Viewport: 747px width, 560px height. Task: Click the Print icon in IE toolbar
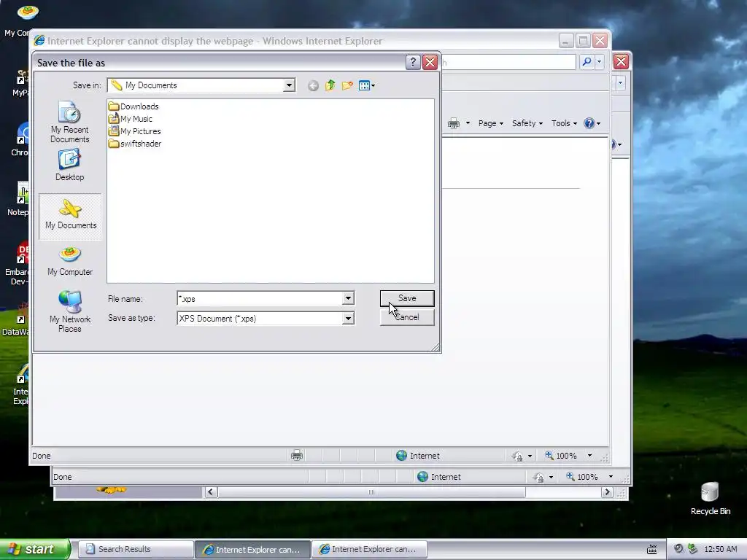coord(454,123)
